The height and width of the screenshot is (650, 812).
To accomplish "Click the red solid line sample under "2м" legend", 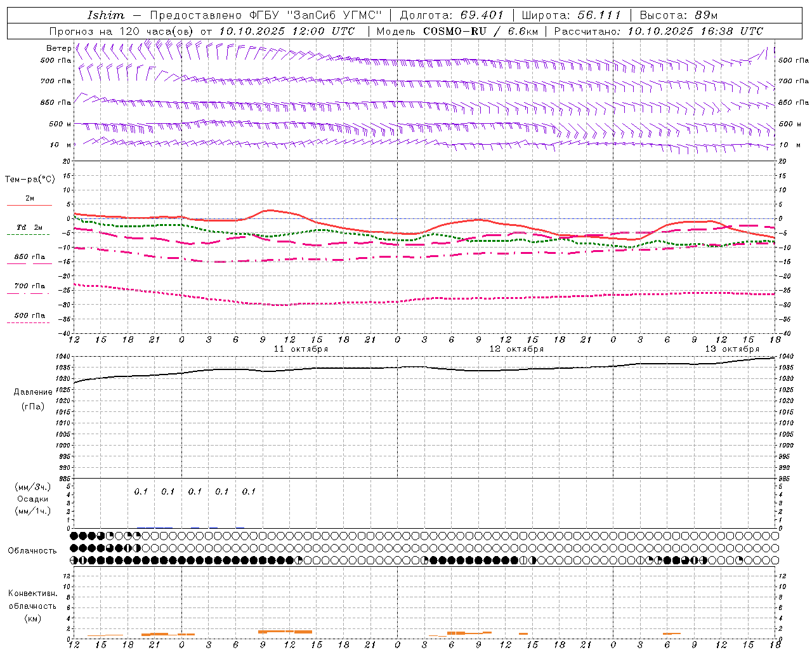I will 29,205.
